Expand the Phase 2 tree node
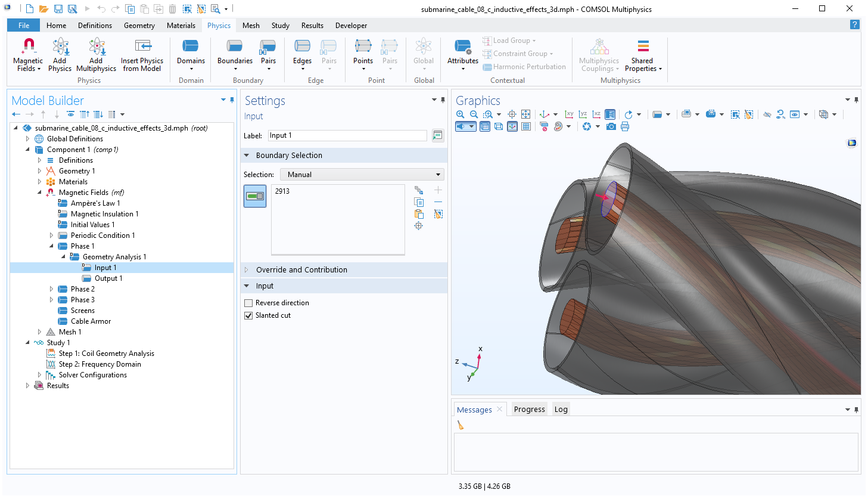 (x=51, y=289)
